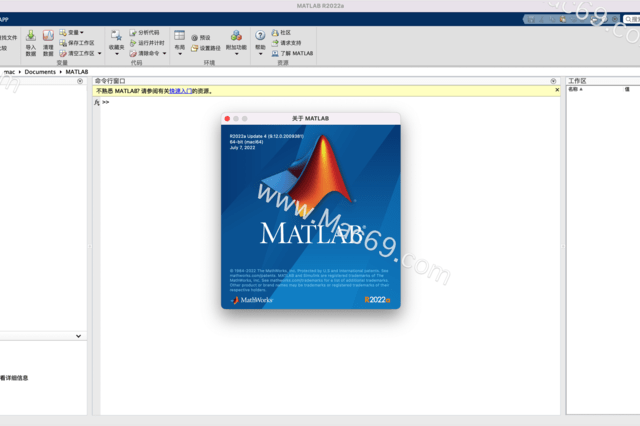Click the MATLAB membrane logo image
The image size is (640, 426).
(308, 173)
